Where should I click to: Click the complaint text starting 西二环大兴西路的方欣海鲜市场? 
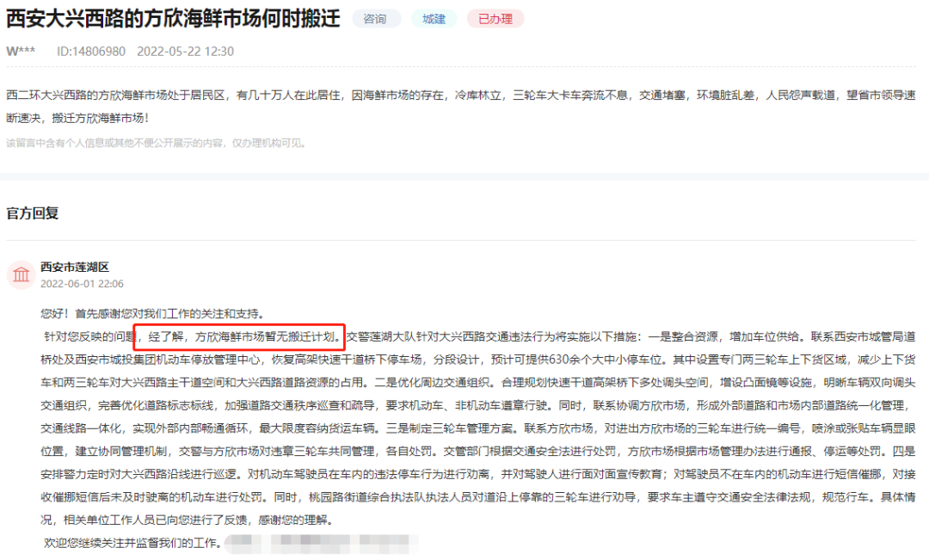click(461, 95)
